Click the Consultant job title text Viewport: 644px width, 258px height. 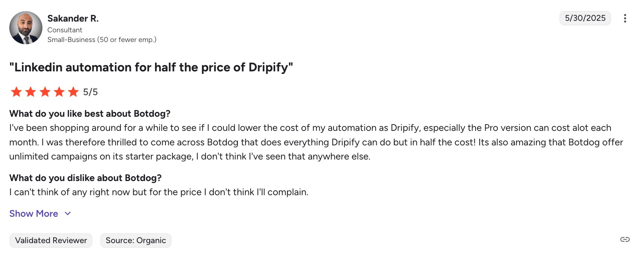point(65,30)
